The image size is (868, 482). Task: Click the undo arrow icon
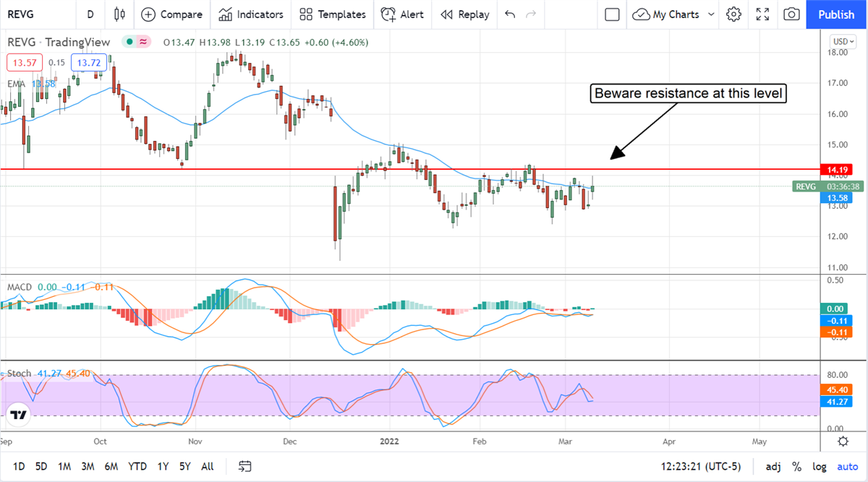[x=510, y=14]
